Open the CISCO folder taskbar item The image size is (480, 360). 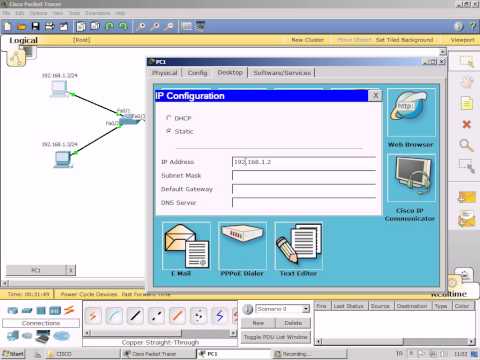[82, 354]
